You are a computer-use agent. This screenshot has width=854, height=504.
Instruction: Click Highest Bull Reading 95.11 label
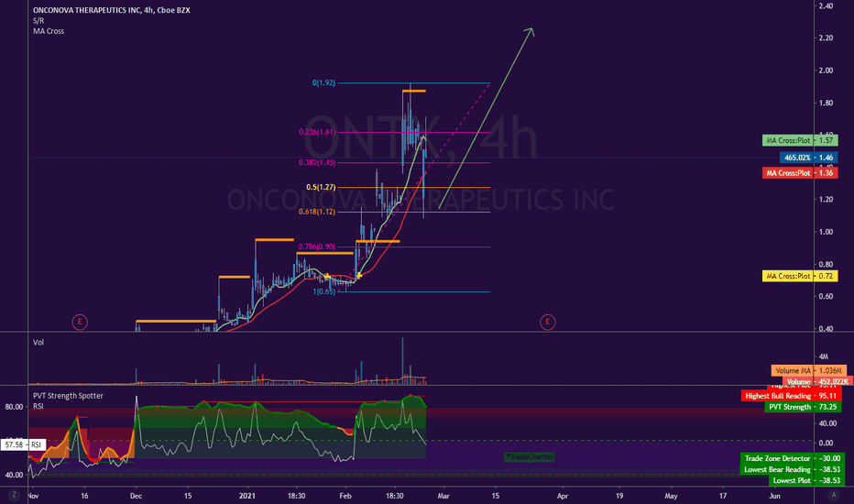point(791,396)
